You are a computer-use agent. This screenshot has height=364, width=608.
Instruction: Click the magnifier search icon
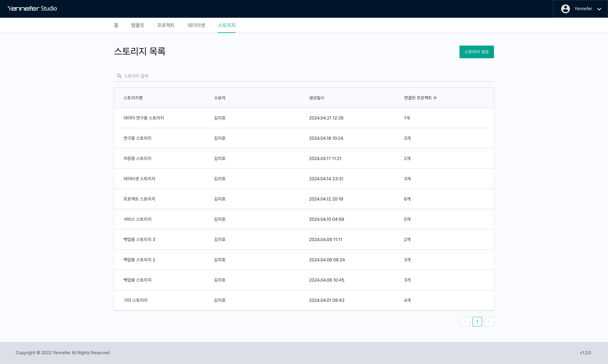click(x=119, y=76)
